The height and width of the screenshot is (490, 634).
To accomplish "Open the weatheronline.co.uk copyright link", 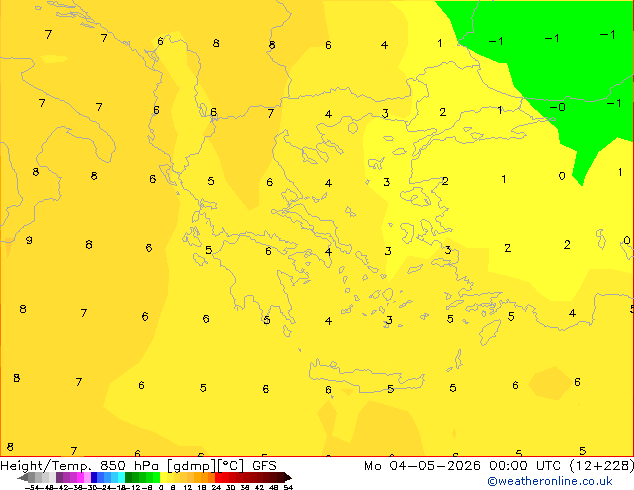I will click(x=550, y=481).
